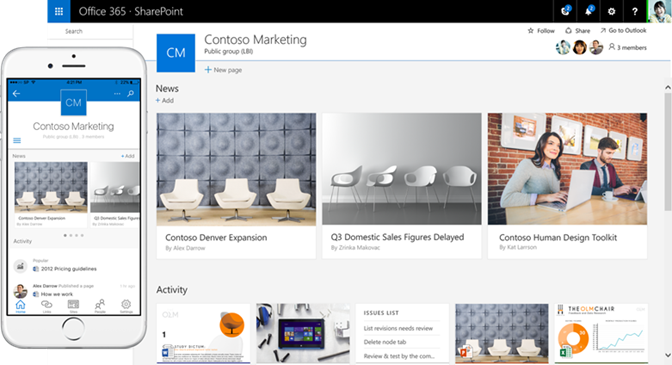672x365 pixels.
Task: Select the Links tab on the phone
Action: (x=47, y=306)
